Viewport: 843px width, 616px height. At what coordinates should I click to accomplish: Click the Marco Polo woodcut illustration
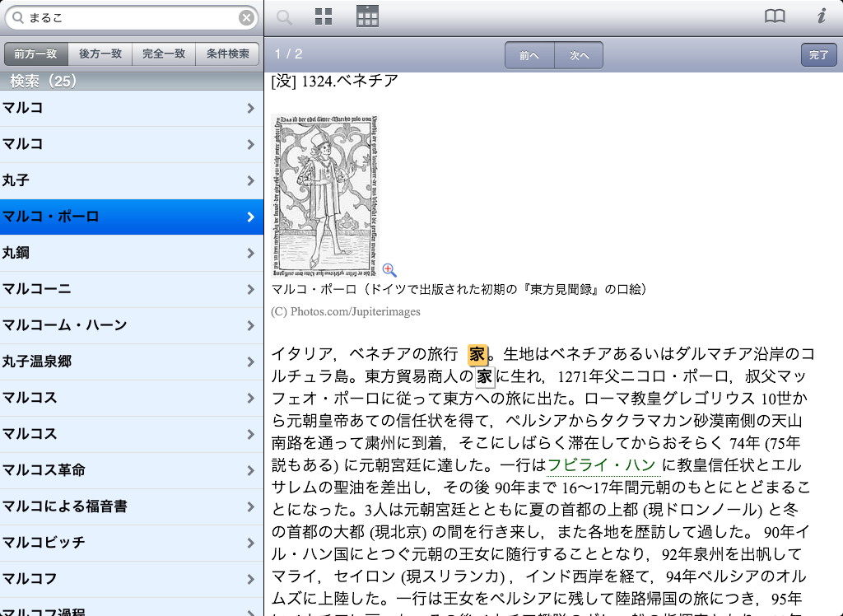[324, 194]
